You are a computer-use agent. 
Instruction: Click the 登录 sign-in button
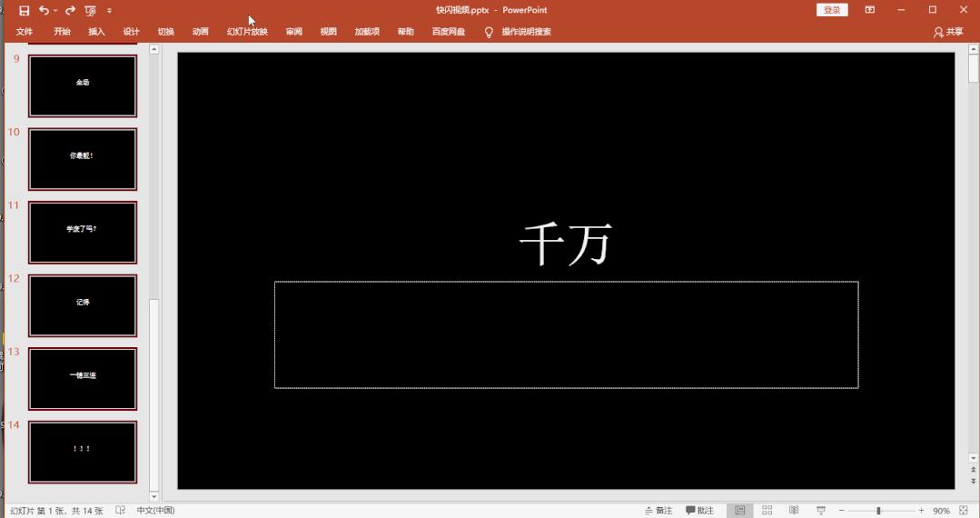coord(831,10)
